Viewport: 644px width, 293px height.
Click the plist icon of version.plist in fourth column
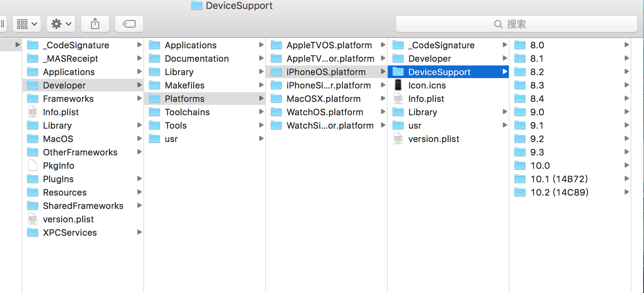398,139
